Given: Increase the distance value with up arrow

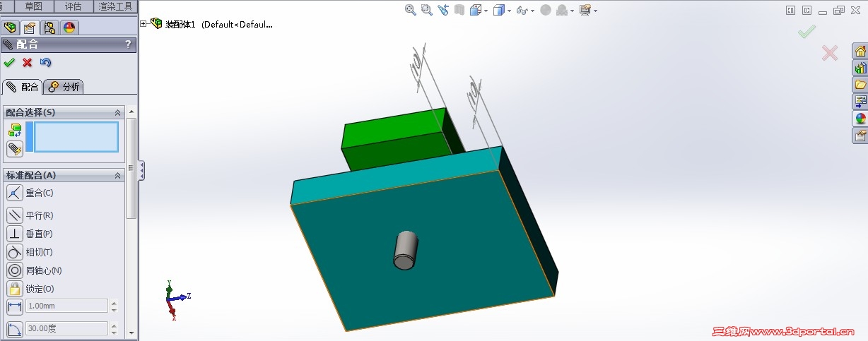Looking at the screenshot, I should [x=115, y=303].
